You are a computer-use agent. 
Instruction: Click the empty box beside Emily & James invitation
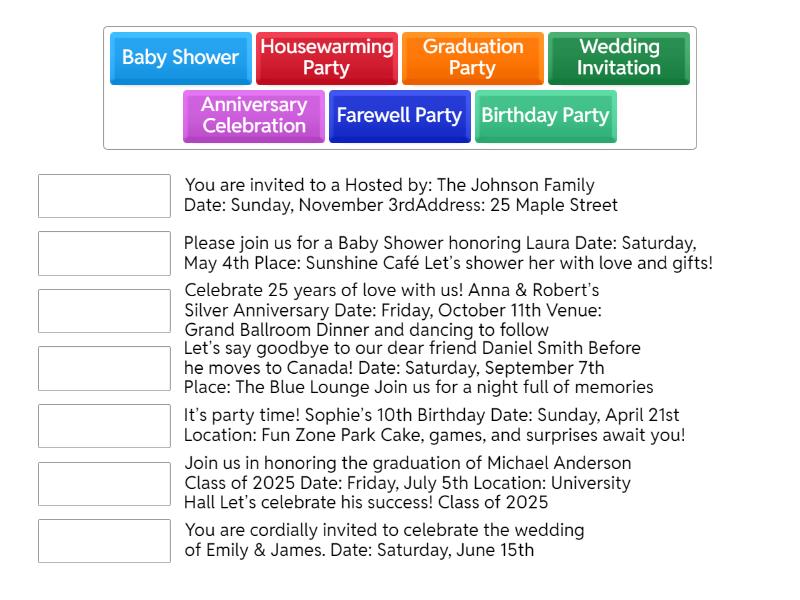point(104,541)
